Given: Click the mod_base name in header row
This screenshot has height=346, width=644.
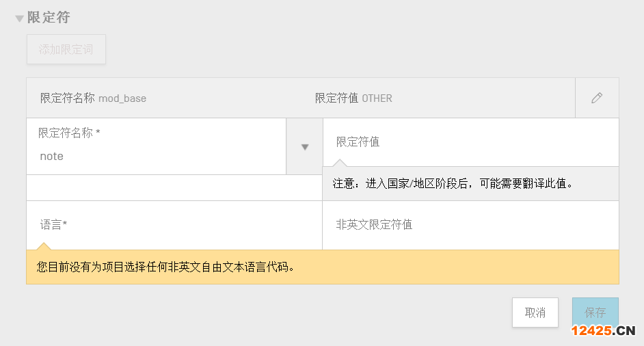Looking at the screenshot, I should coord(122,98).
